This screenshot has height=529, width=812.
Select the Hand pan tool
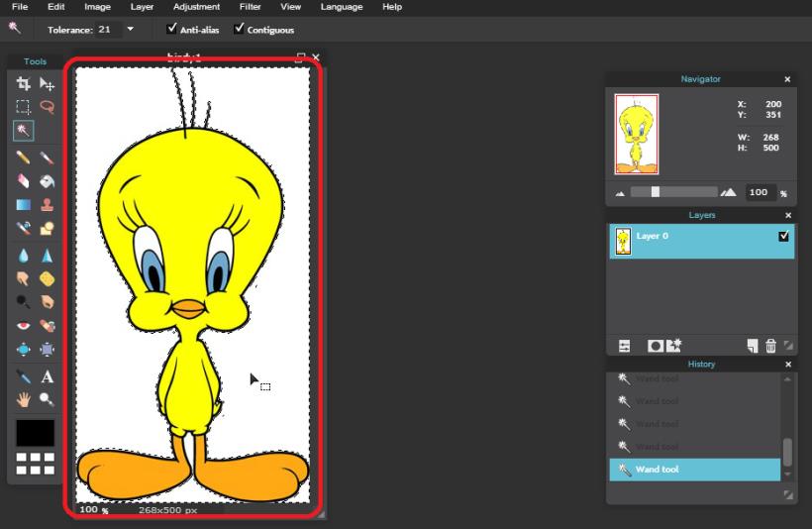click(24, 399)
